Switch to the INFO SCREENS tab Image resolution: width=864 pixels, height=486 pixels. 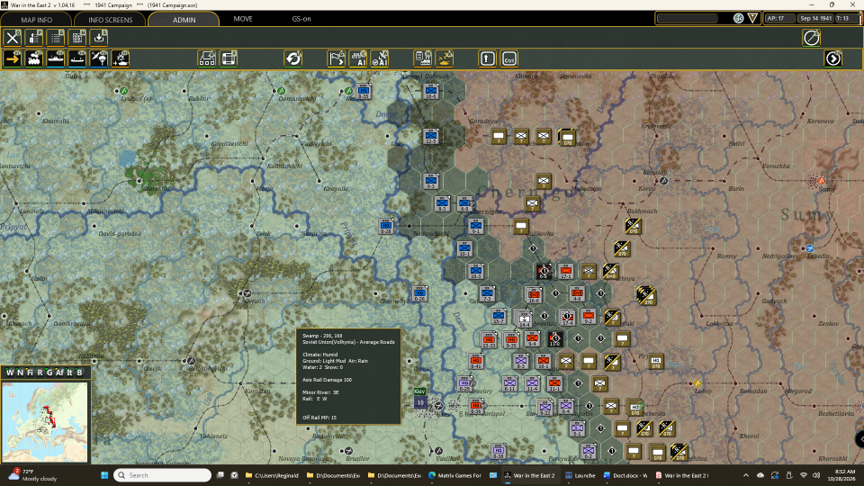pos(110,19)
